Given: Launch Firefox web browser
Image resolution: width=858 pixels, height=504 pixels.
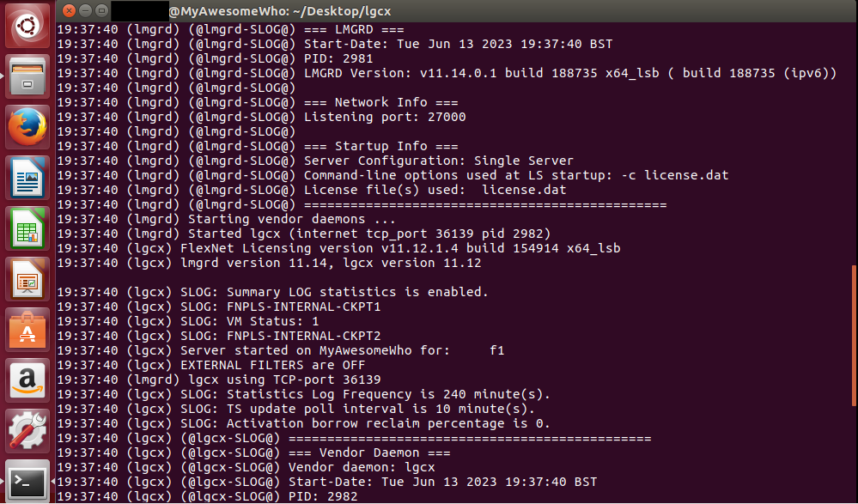Looking at the screenshot, I should click(x=27, y=128).
